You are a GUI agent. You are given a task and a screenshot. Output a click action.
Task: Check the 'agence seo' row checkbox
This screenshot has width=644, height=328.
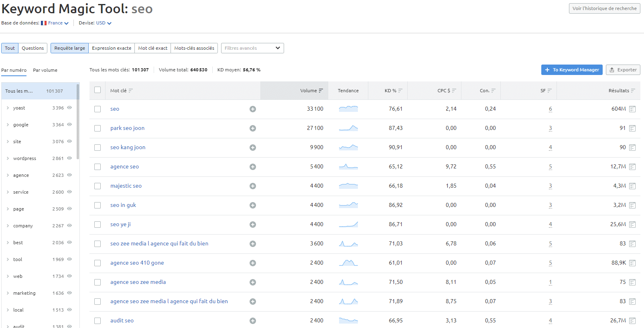[x=98, y=167]
